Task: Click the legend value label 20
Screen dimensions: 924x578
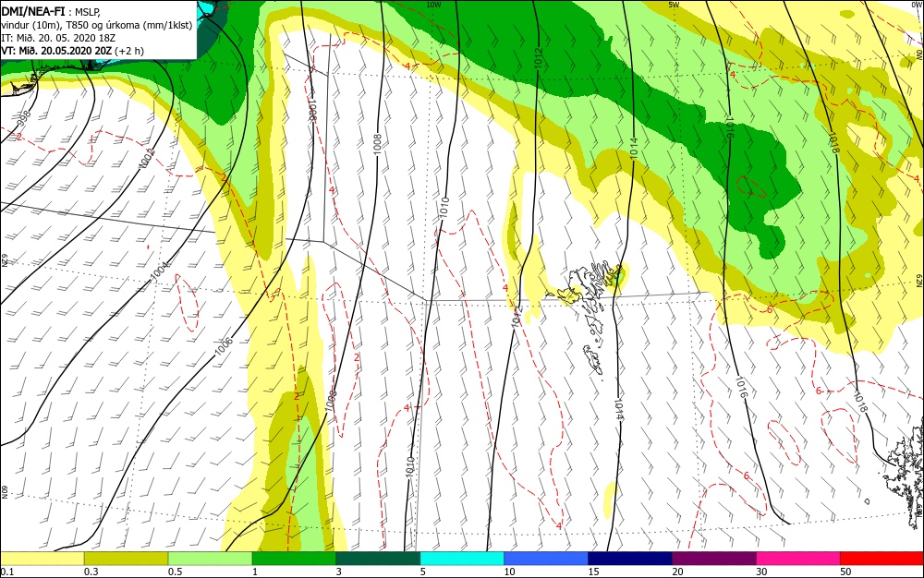Action: (677, 572)
